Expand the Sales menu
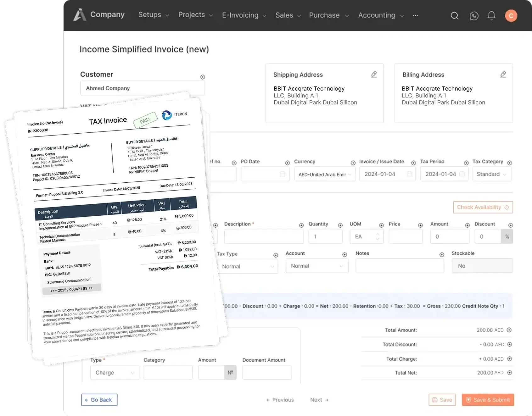Screen dimensions: 532x416 [288, 15]
